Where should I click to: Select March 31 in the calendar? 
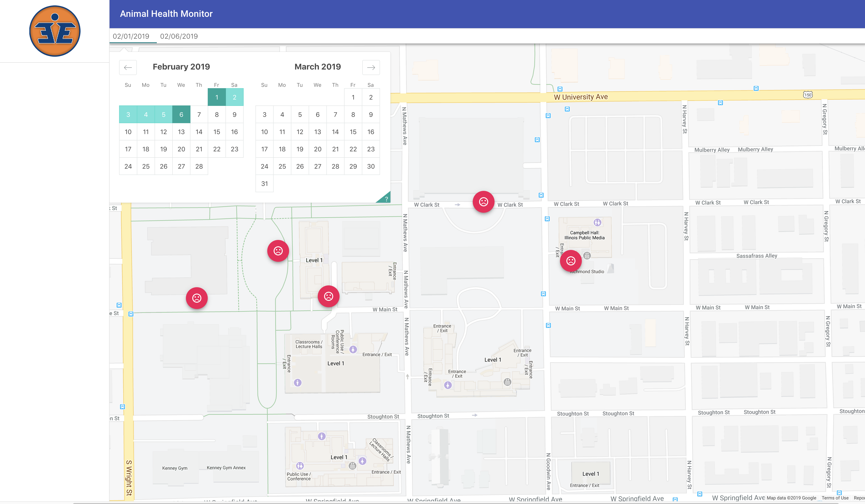point(264,184)
